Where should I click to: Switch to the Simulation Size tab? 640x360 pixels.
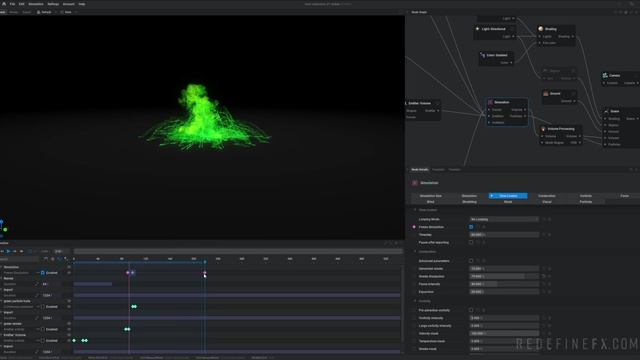tap(431, 196)
